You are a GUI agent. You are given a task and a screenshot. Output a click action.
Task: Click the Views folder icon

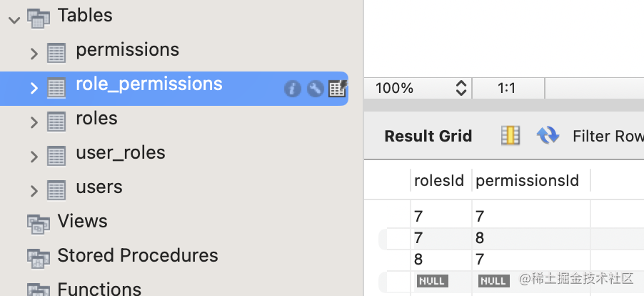click(x=38, y=223)
